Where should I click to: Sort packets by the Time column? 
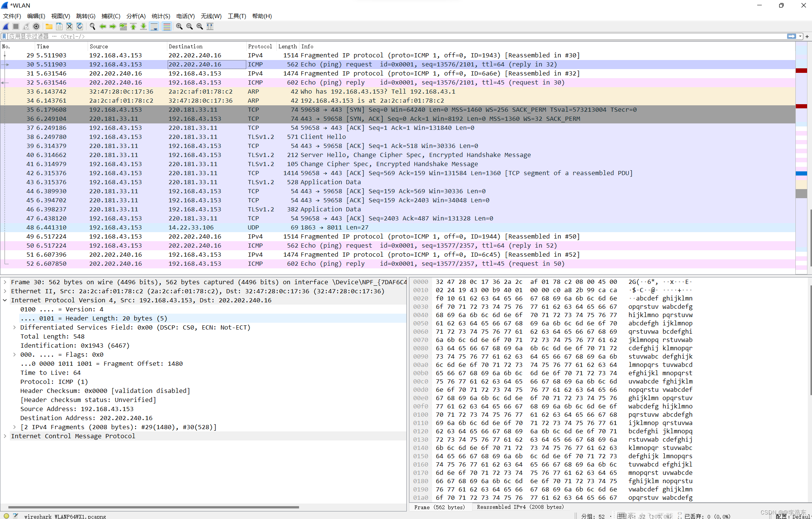pyautogui.click(x=61, y=46)
